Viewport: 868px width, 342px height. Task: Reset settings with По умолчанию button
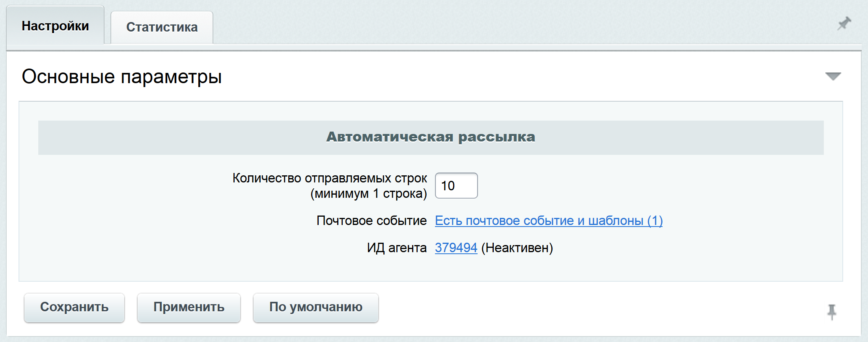pyautogui.click(x=315, y=307)
